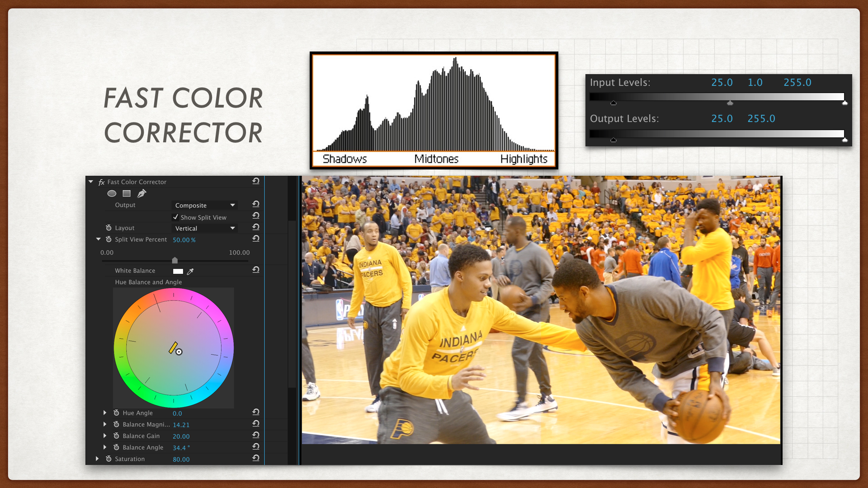Expand the Hue Angle parameter
The image size is (868, 488).
[105, 413]
